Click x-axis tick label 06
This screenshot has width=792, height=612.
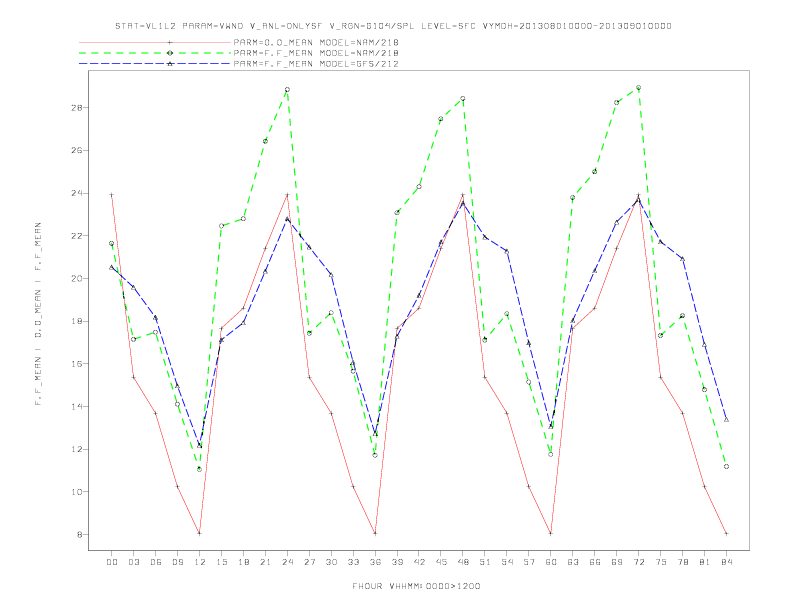[x=156, y=562]
